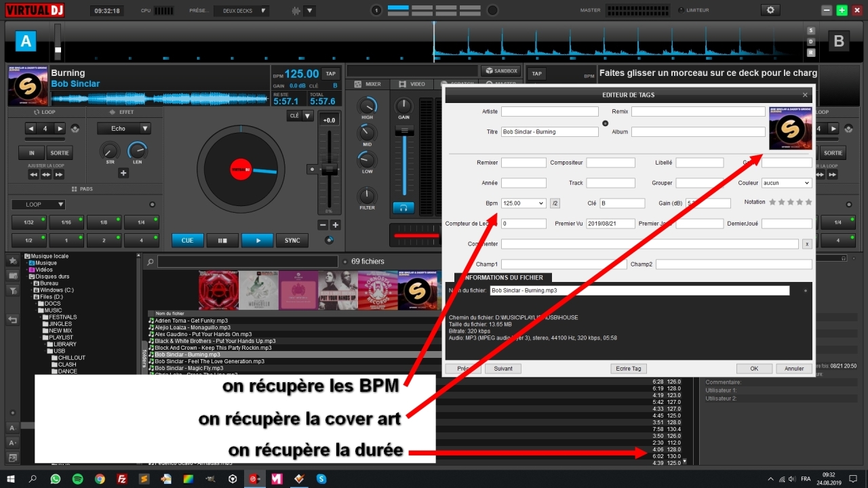Open LOOP pads mode dropdown
This screenshot has width=868, height=488.
point(38,204)
